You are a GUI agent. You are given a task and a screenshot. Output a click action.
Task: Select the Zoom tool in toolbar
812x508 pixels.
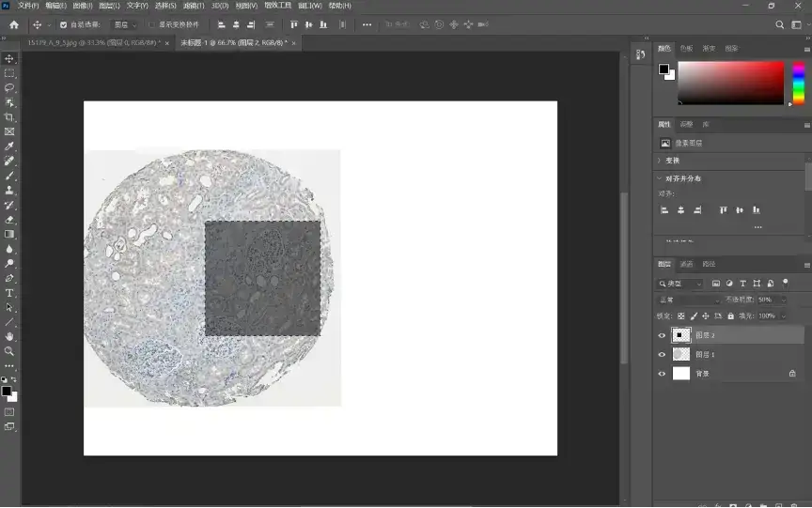click(x=9, y=351)
